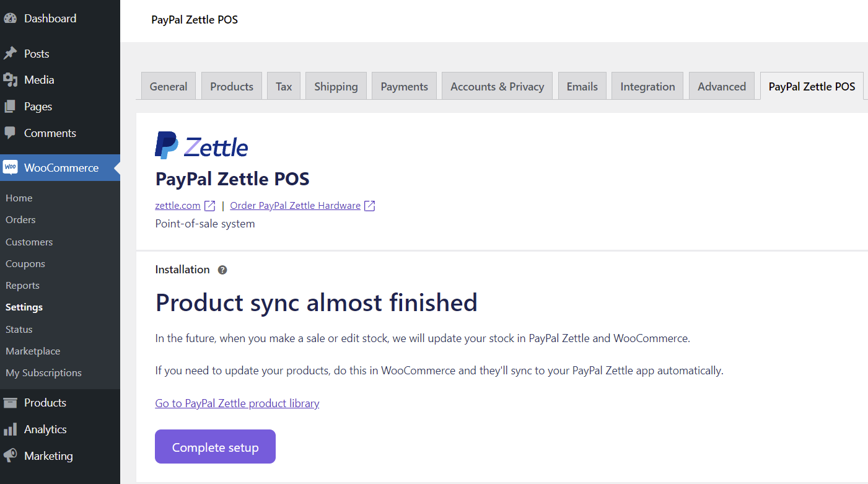Switch to the Products settings tab
Image resolution: width=868 pixels, height=484 pixels.
coord(232,86)
